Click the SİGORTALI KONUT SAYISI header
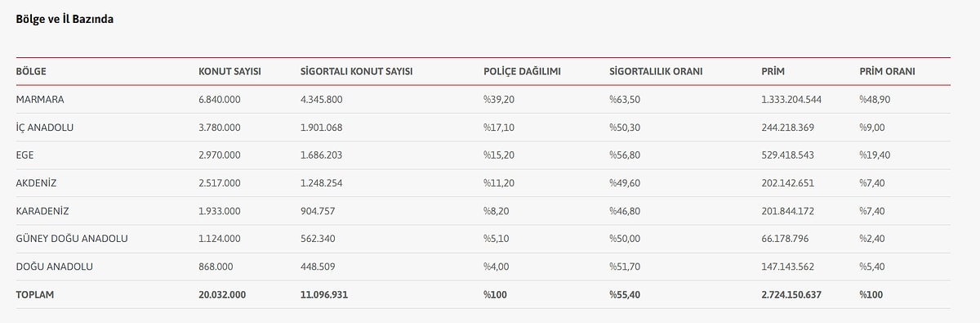The width and height of the screenshot is (980, 323). click(x=356, y=72)
